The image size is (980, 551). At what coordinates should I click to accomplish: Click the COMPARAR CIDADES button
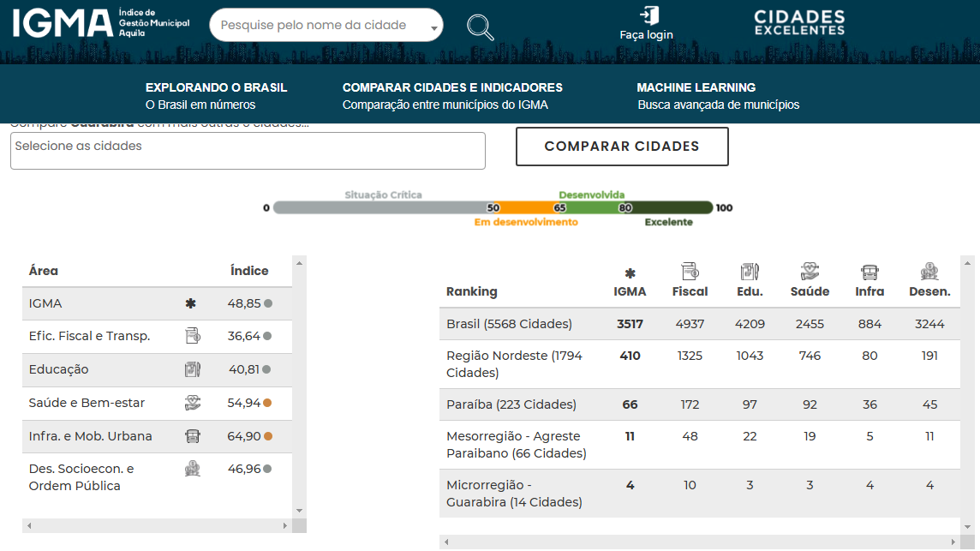622,147
